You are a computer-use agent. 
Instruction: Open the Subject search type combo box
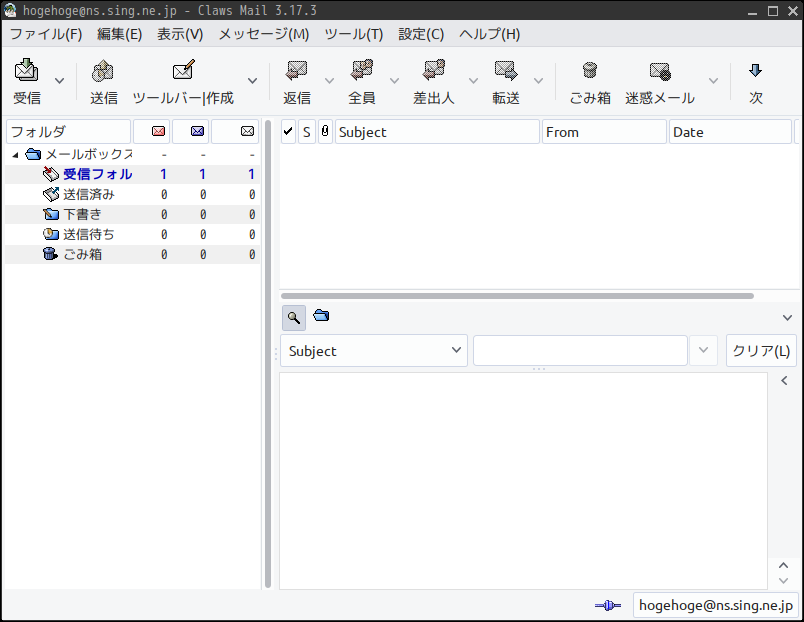pos(374,351)
